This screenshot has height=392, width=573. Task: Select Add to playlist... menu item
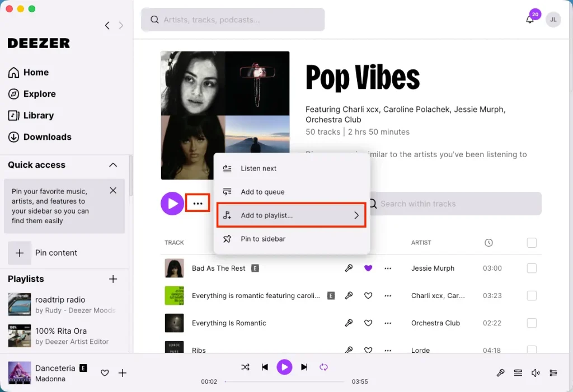click(x=292, y=215)
